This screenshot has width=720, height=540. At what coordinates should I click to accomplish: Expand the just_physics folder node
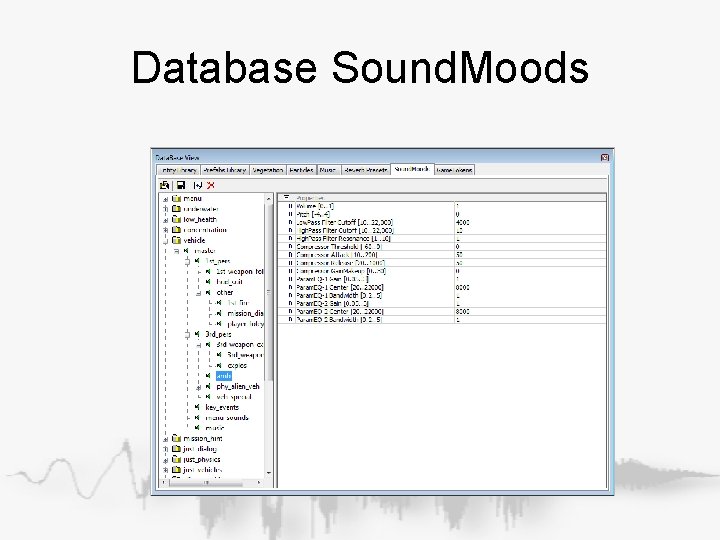pos(166,460)
